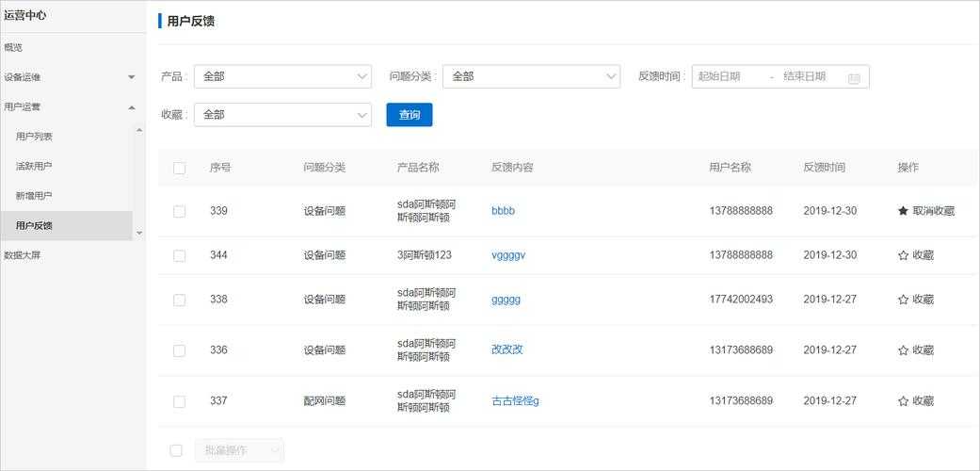Select 用户反馈 menu item

(x=66, y=226)
